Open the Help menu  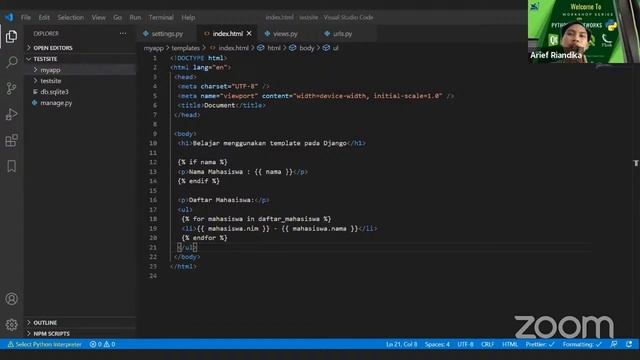[188, 17]
